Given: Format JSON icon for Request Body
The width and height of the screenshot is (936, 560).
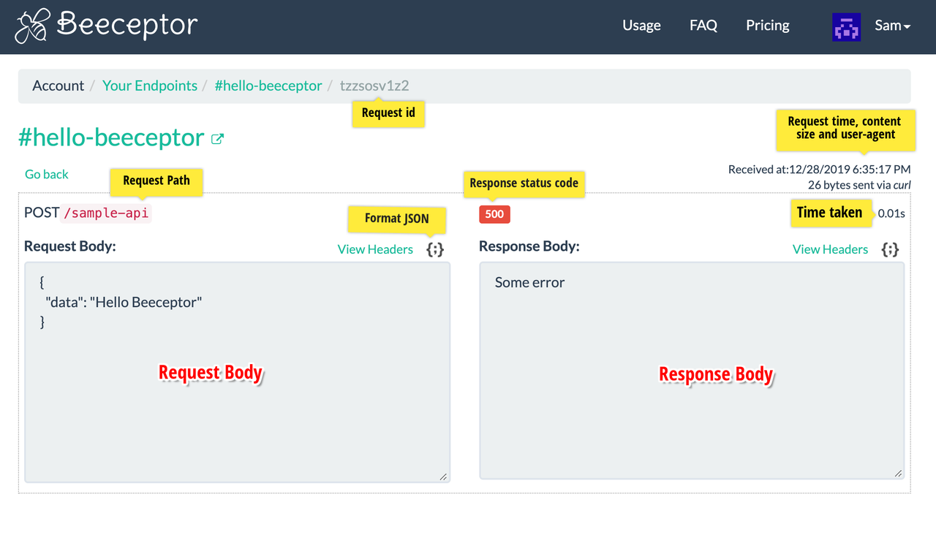Looking at the screenshot, I should click(435, 249).
